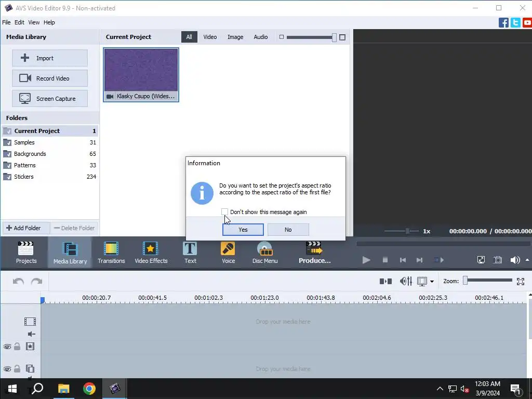Click Yes in the Information dialog

click(x=243, y=230)
